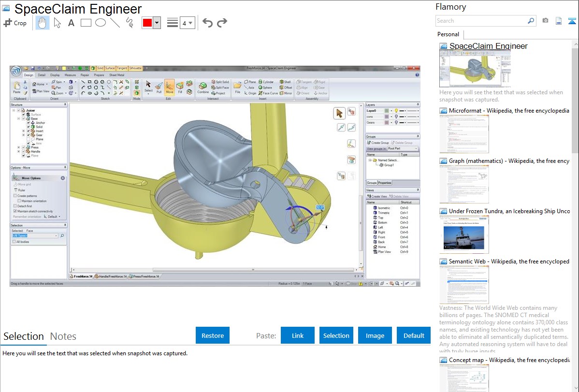Screen dimensions: 579x392
Task: Activate the hand pan tool
Action: point(42,23)
